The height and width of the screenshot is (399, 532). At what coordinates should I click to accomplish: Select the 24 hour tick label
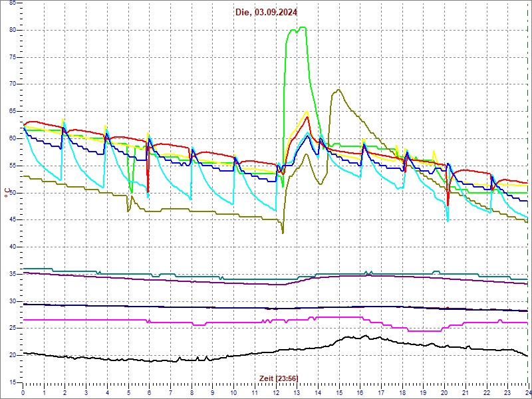pyautogui.click(x=527, y=392)
